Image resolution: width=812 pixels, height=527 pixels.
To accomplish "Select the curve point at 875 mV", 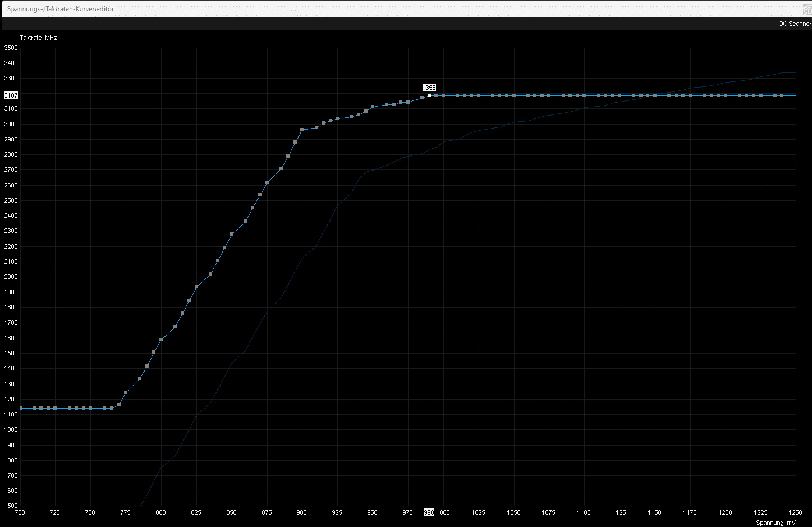I will [x=267, y=182].
